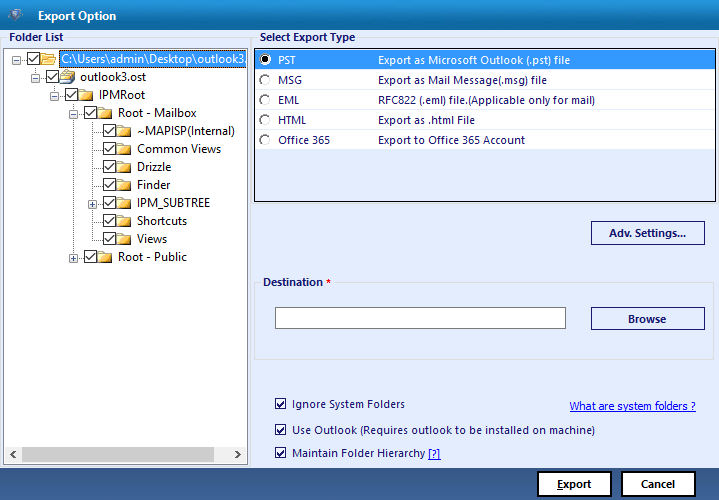Expand the Root - Public node
Viewport: 719px width, 500px height.
pyautogui.click(x=73, y=259)
